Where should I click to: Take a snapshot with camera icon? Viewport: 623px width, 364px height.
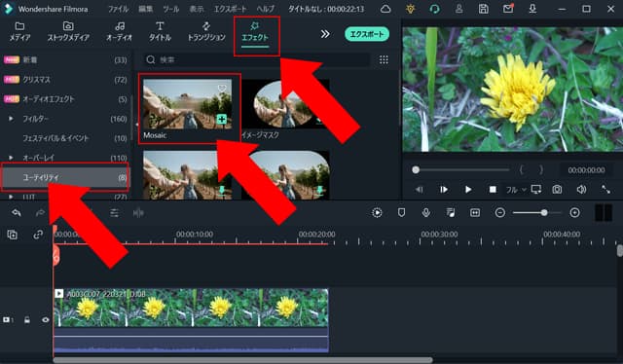click(557, 190)
